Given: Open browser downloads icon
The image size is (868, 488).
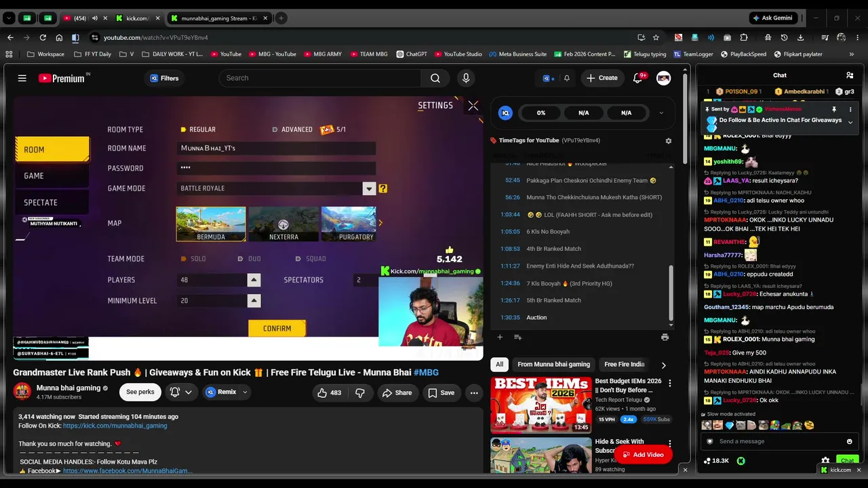Looking at the screenshot, I should click(801, 37).
